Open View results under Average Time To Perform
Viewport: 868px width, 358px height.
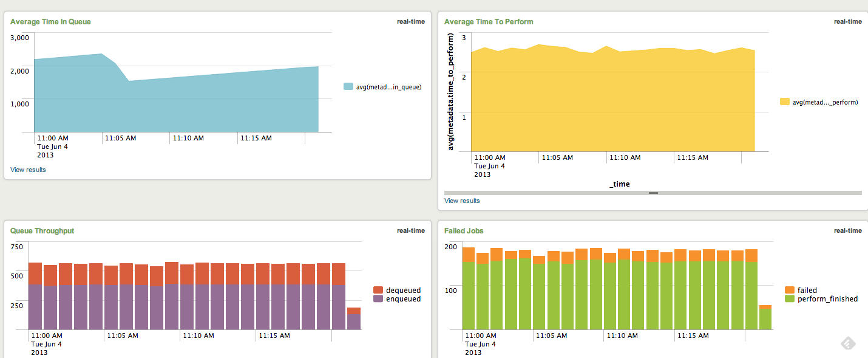point(462,201)
